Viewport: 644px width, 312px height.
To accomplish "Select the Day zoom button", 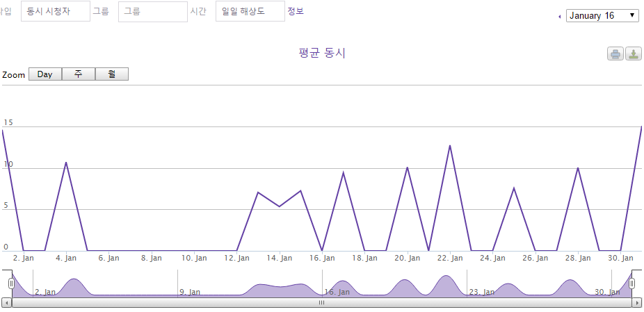I will tap(45, 74).
